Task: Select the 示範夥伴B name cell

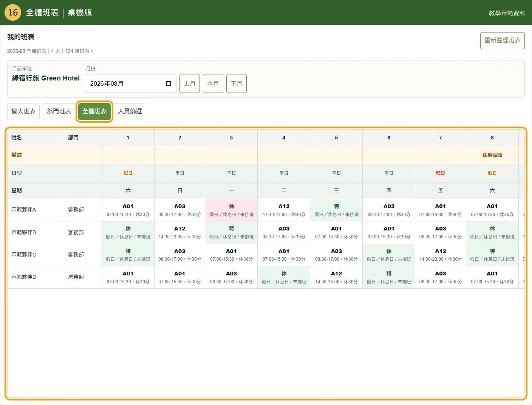Action: tap(36, 232)
